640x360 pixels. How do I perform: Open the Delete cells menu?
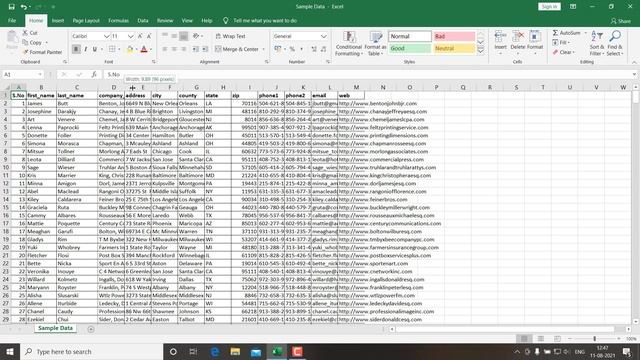pos(518,43)
